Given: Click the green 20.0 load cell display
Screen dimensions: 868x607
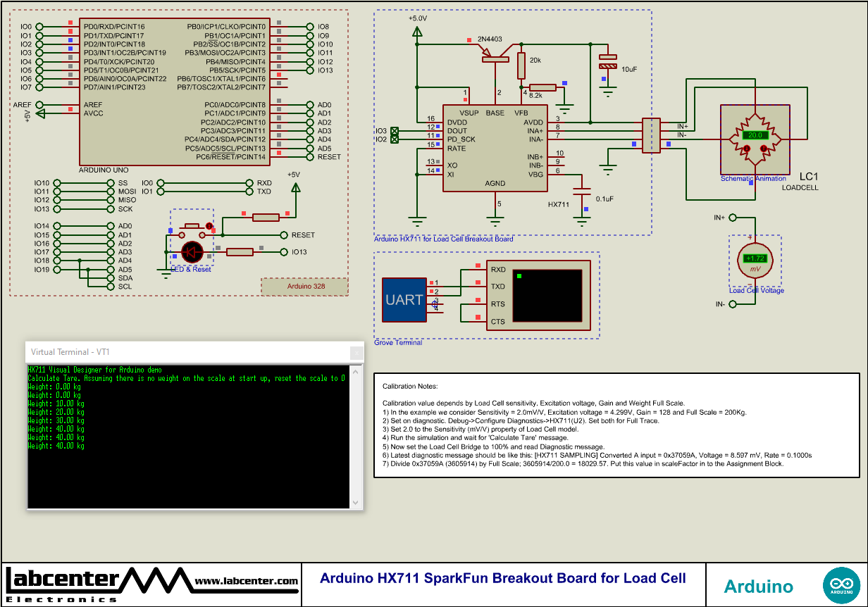Looking at the screenshot, I should click(755, 135).
